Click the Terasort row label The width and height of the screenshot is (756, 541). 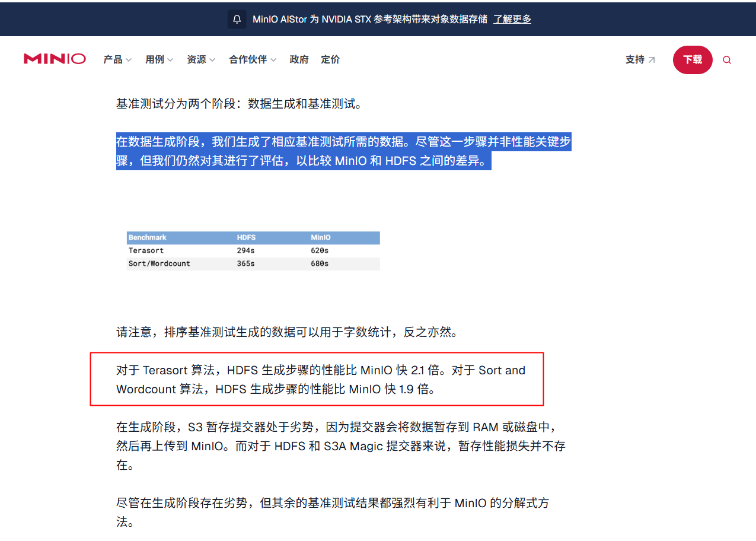coord(146,250)
